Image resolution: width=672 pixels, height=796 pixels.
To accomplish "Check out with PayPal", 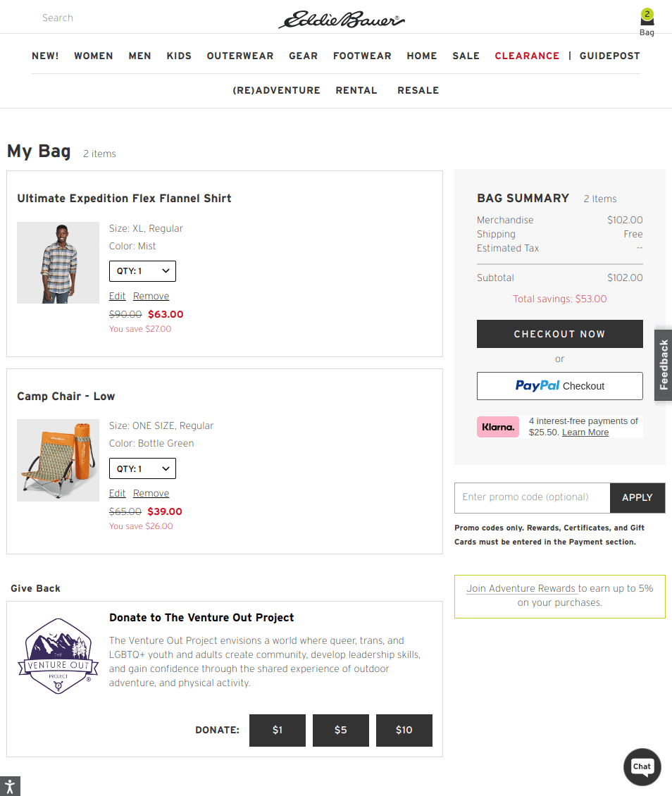I will (559, 386).
